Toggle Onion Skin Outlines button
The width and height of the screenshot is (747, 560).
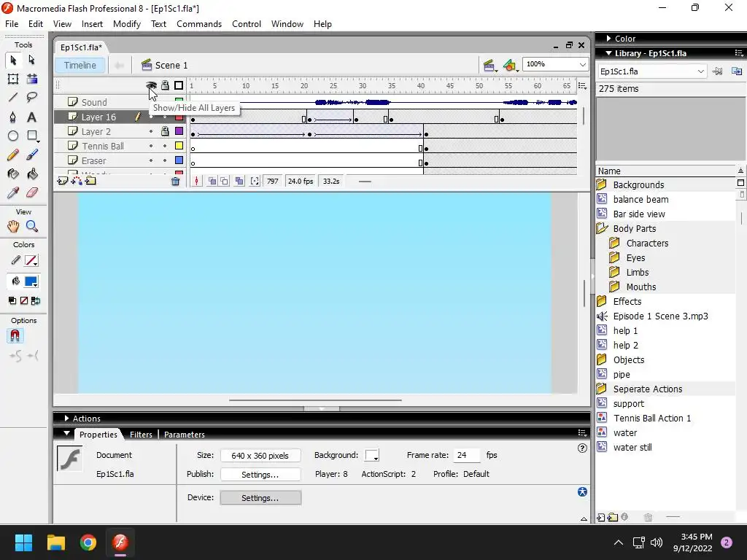tap(224, 181)
